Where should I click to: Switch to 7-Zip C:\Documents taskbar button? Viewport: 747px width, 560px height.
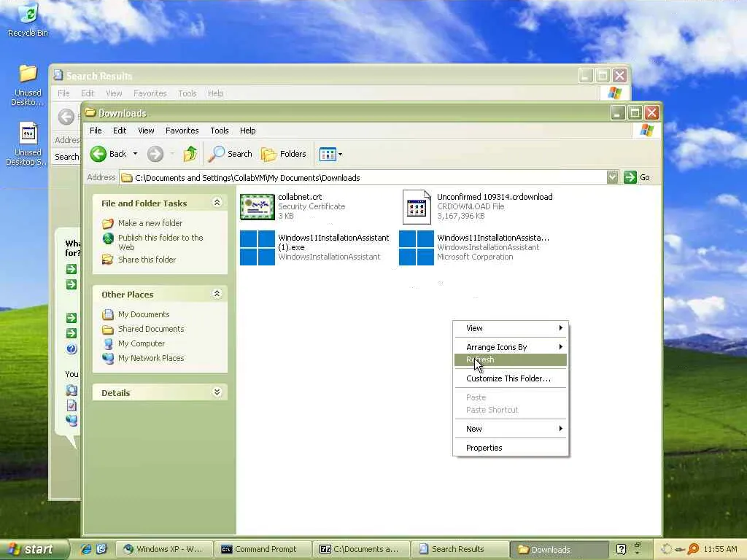pos(362,550)
